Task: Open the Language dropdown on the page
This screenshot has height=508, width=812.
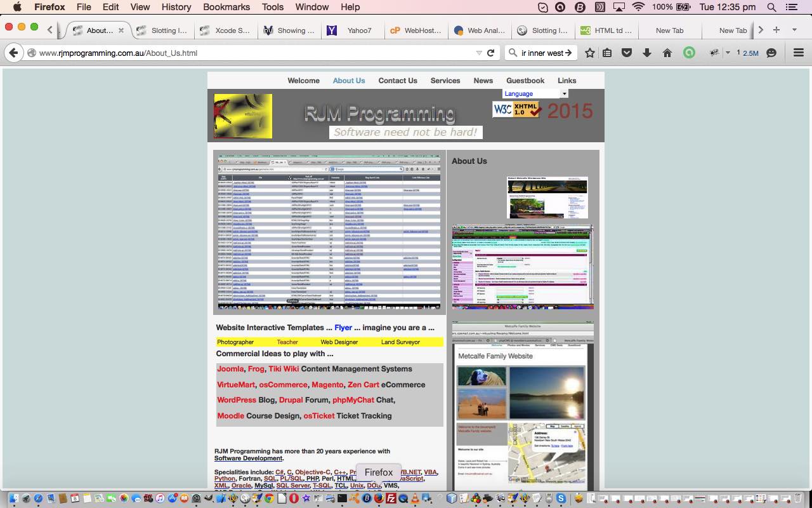Action: point(535,93)
